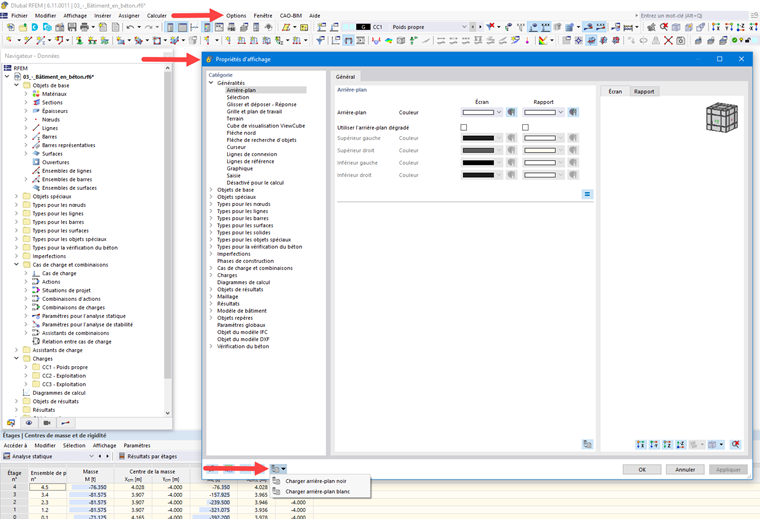This screenshot has width=760, height=519.
Task: Click the color picker icon beside Arrière-plan Écran color
Action: point(511,112)
